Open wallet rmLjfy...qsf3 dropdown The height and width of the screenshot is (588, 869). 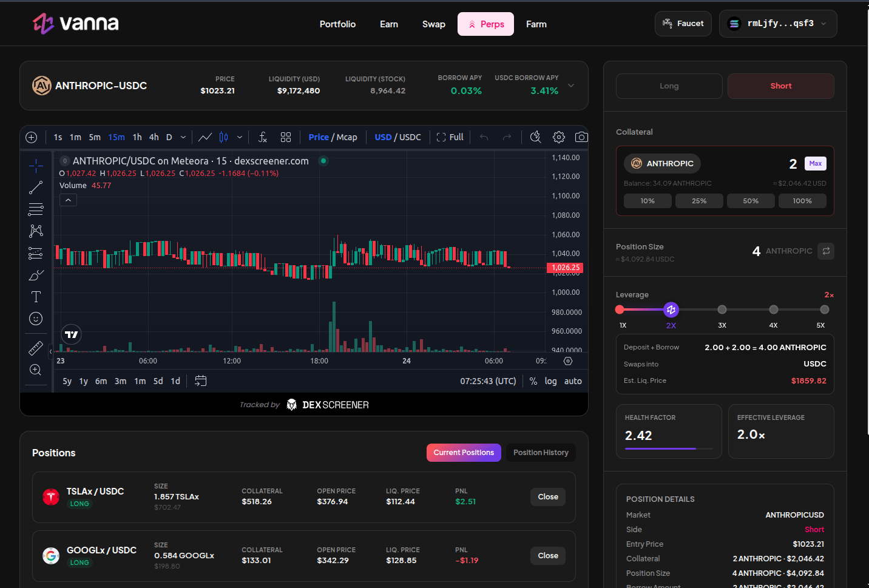click(x=778, y=24)
